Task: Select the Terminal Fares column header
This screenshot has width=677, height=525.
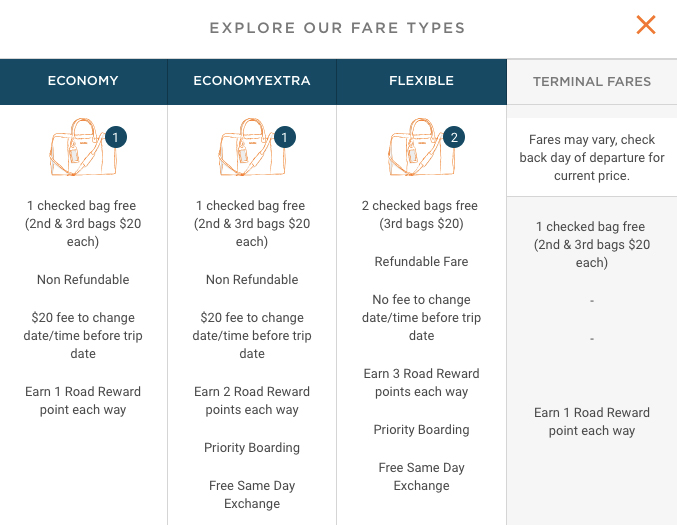Action: tap(592, 82)
